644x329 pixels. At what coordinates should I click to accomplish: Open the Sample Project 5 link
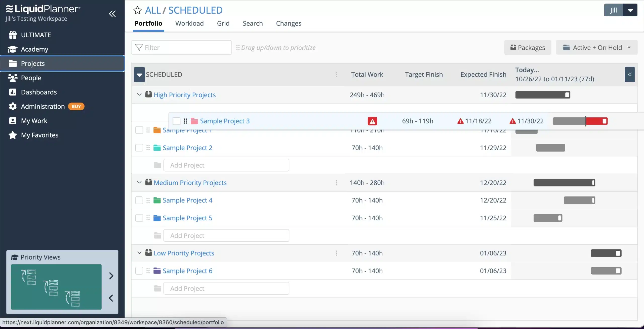tap(187, 218)
